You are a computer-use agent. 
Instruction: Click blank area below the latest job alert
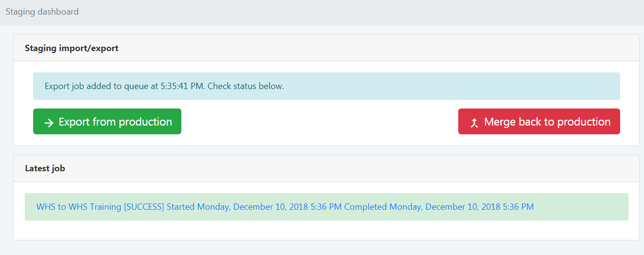click(x=326, y=230)
